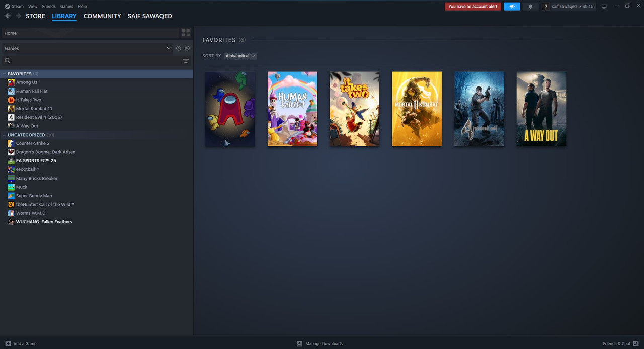Click the Among Us list icon
Viewport: 644px width, 349px height.
point(11,82)
